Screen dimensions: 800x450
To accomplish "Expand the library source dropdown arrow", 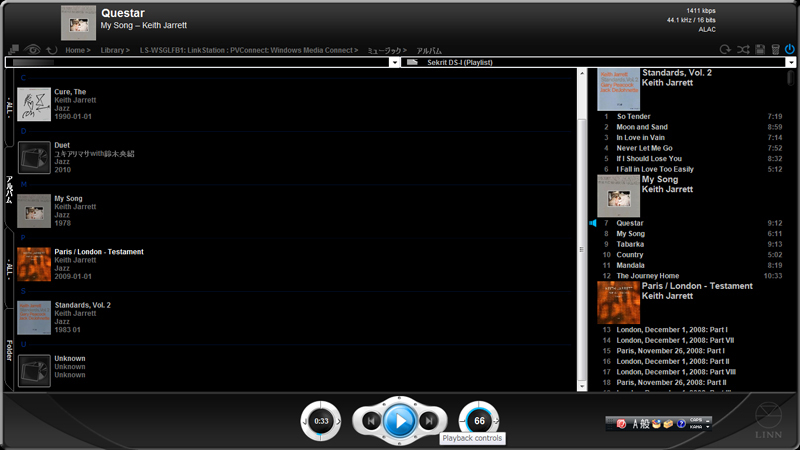I will pos(394,62).
